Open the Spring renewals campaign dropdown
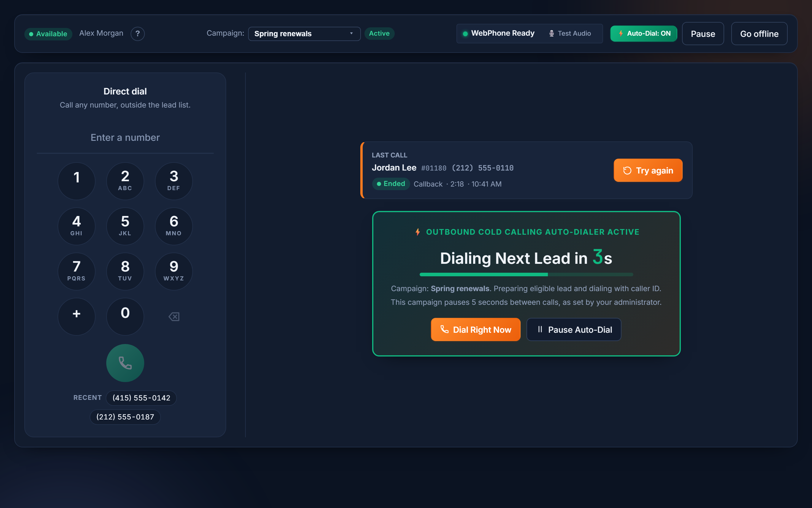 tap(304, 34)
